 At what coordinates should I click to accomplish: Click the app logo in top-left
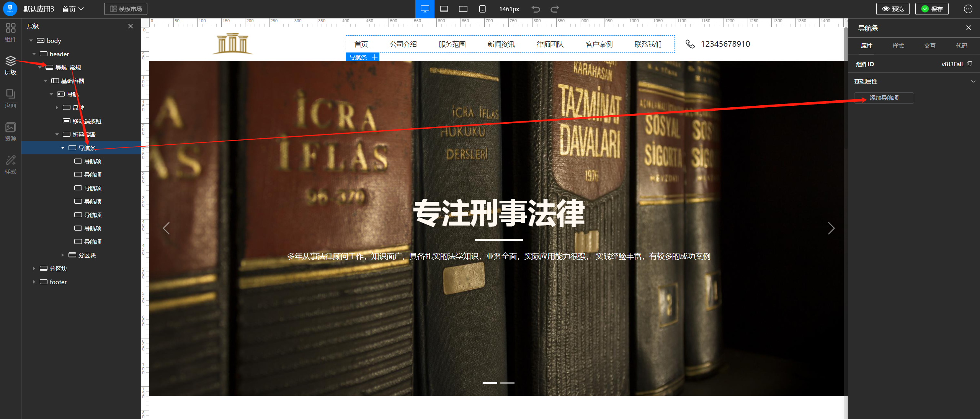10,8
